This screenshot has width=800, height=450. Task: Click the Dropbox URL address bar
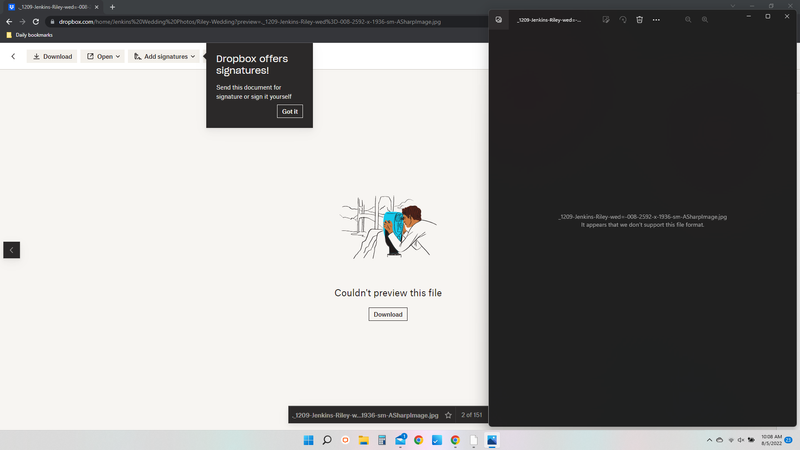click(265, 22)
